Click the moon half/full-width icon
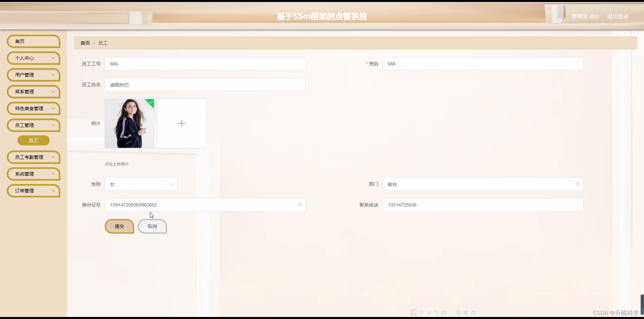Image resolution: width=644 pixels, height=319 pixels. (x=429, y=313)
